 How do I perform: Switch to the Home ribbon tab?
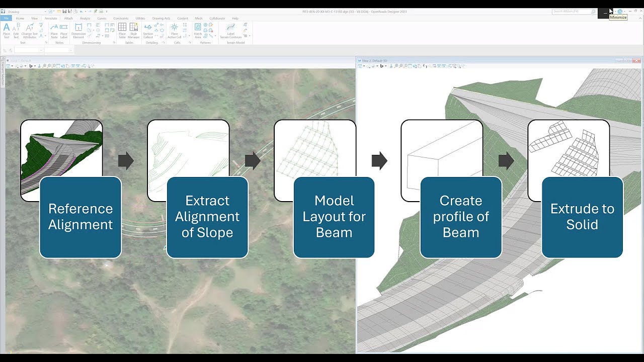tap(20, 18)
